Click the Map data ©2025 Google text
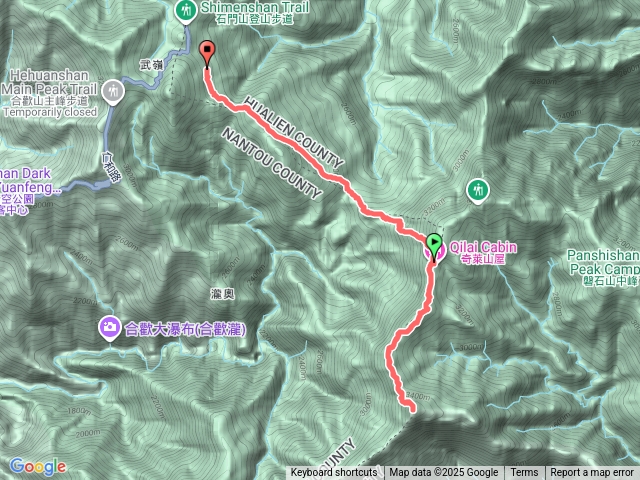Viewport: 640px width, 480px height. coord(443,473)
